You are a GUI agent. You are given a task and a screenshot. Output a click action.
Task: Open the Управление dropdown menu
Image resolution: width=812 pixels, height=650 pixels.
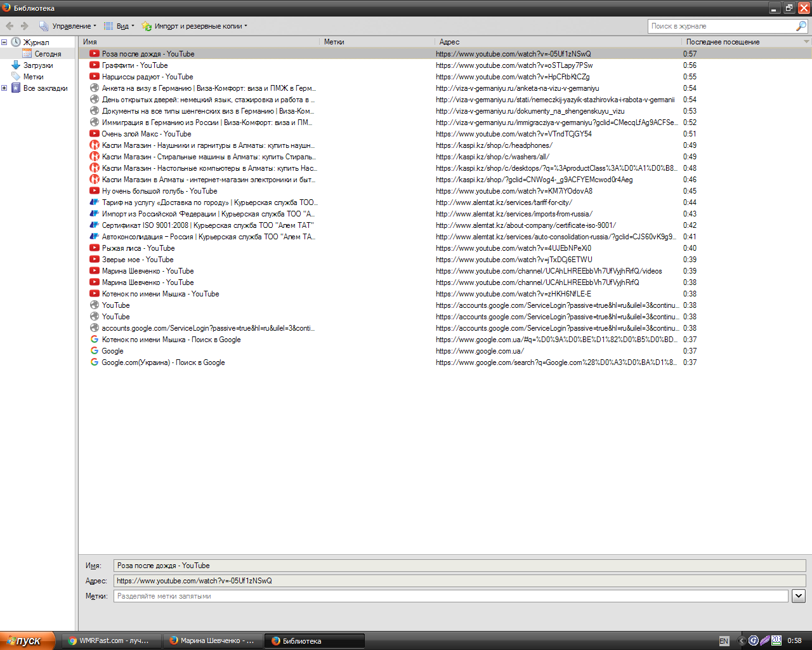click(x=68, y=26)
